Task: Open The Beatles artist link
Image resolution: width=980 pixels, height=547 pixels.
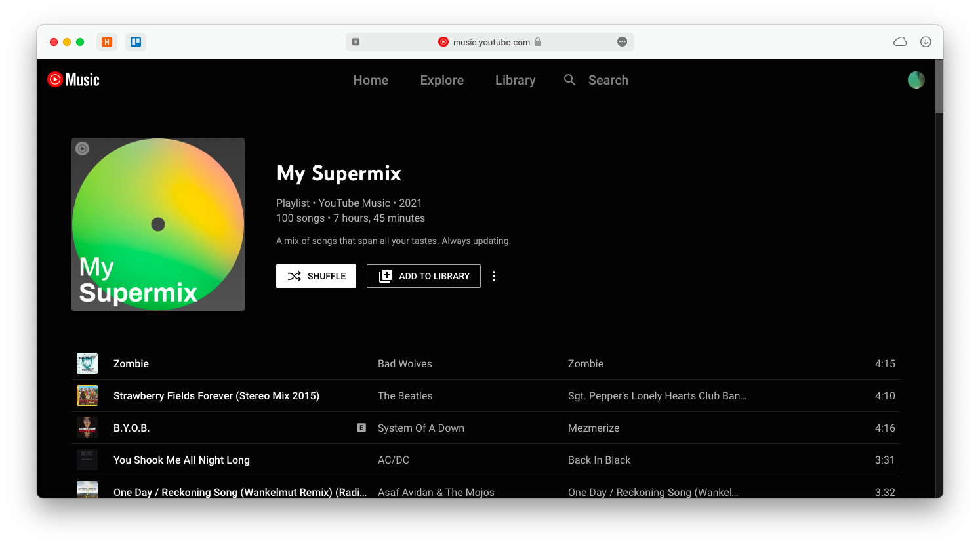Action: pyautogui.click(x=405, y=395)
